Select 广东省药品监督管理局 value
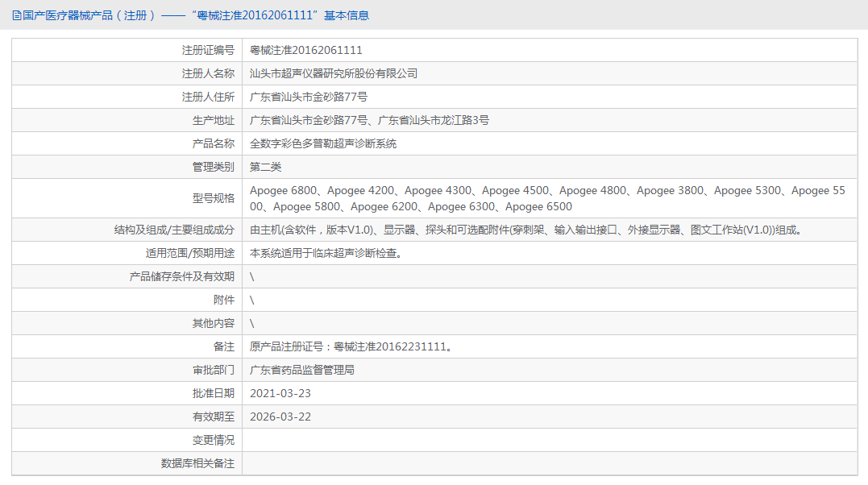868x485 pixels. coord(301,370)
